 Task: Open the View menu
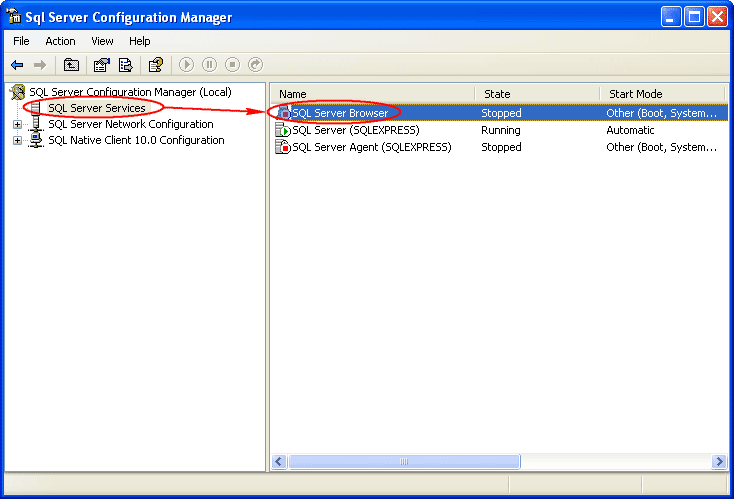pyautogui.click(x=102, y=41)
